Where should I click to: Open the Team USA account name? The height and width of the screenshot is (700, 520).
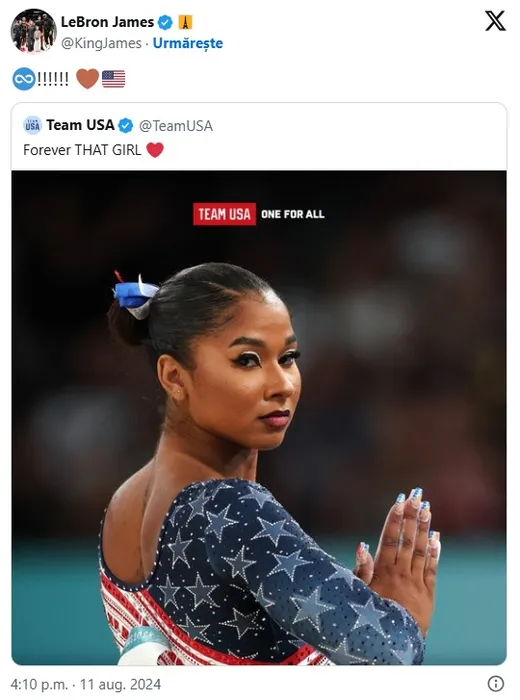(x=80, y=125)
